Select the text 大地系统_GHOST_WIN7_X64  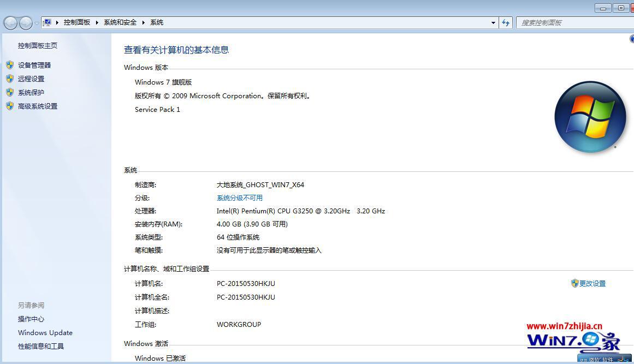click(x=260, y=185)
